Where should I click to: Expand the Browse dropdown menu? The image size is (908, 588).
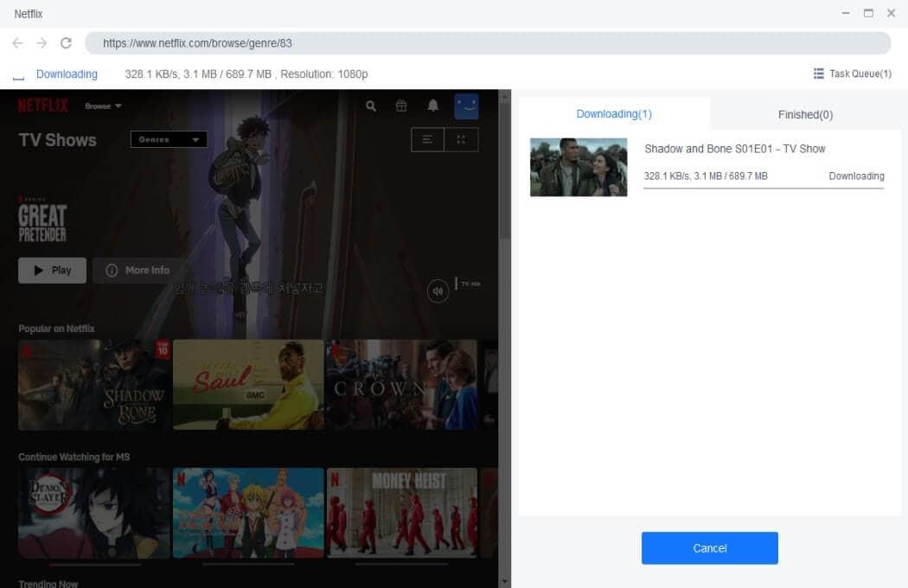click(x=103, y=106)
